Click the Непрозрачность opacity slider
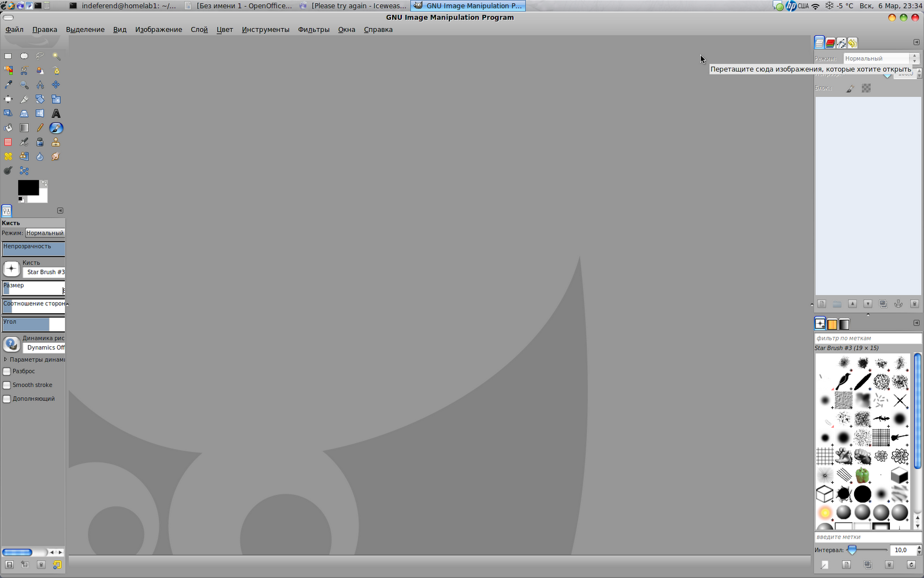The image size is (924, 578). pyautogui.click(x=33, y=249)
